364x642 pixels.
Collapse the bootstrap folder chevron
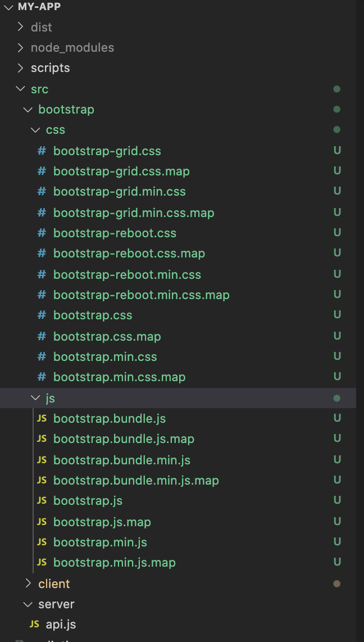(28, 109)
